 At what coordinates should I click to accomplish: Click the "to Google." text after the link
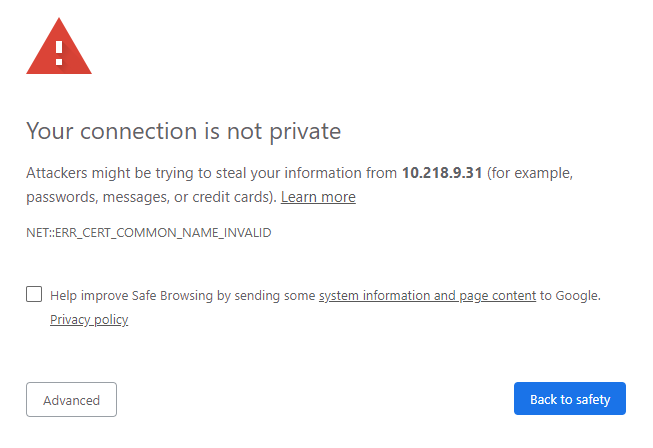[x=570, y=296]
